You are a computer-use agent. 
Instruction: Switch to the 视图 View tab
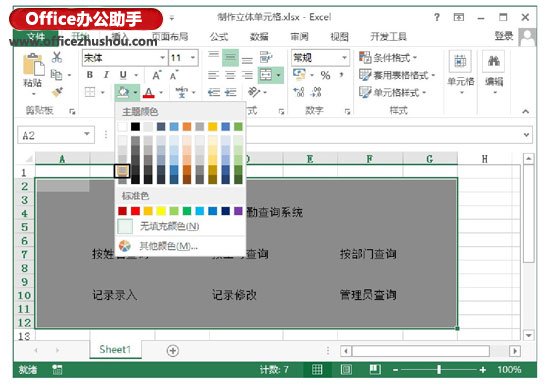click(339, 36)
